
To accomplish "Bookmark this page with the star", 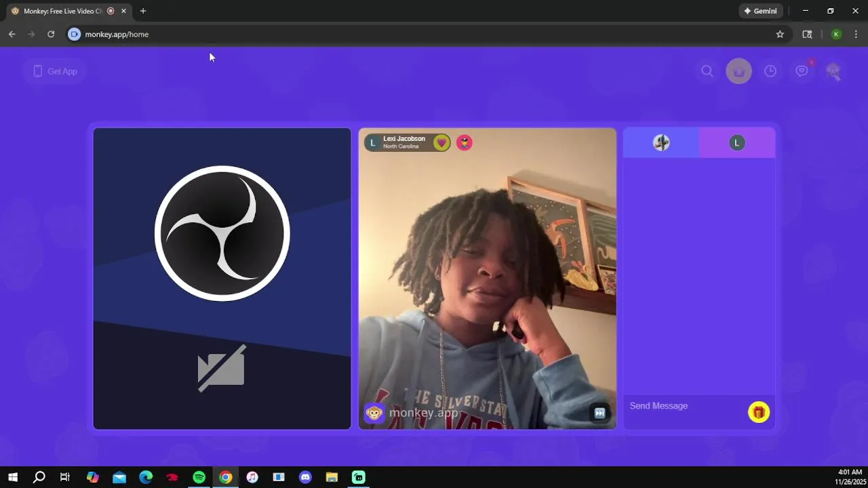I will [780, 34].
